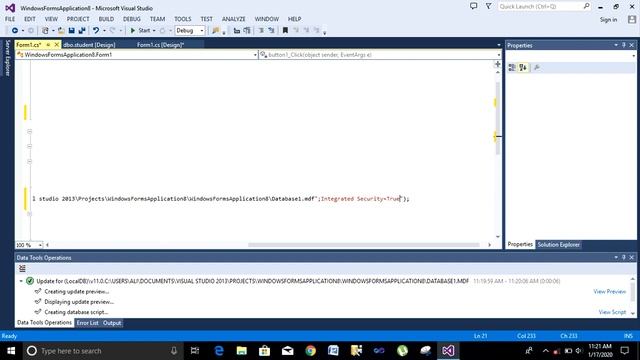Viewport: 640px width, 360px height.
Task: Click the Find in Files toolbar icon
Action: [216, 31]
